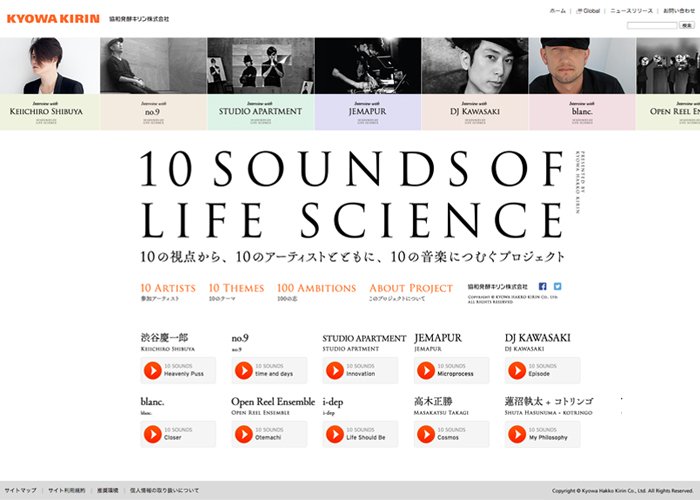The height and width of the screenshot is (500, 700).
Task: Click into the site search field
Action: pos(652,25)
